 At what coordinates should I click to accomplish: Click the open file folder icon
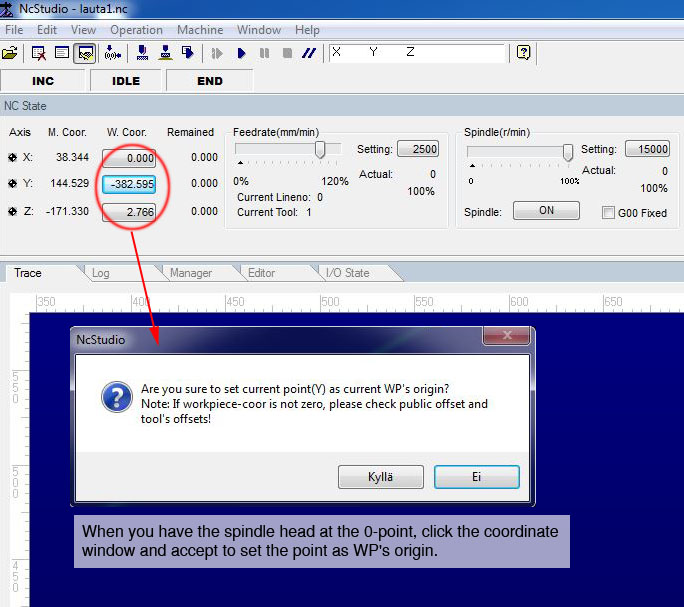coord(10,53)
